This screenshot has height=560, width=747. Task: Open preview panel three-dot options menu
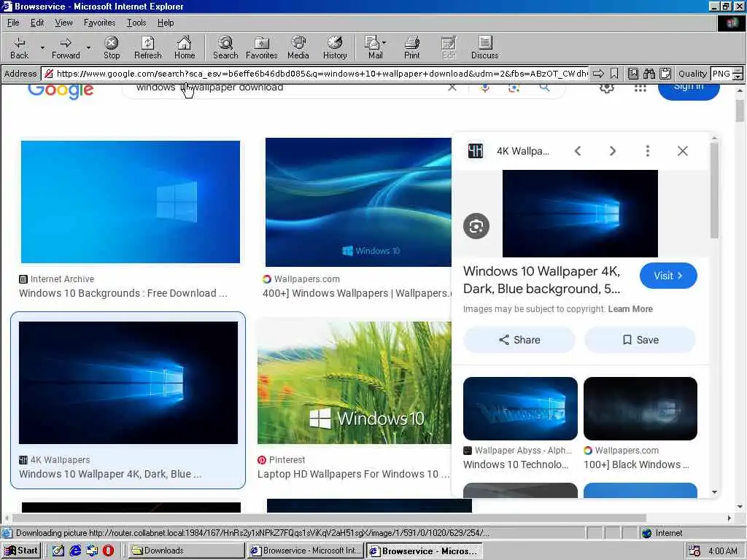coord(648,151)
